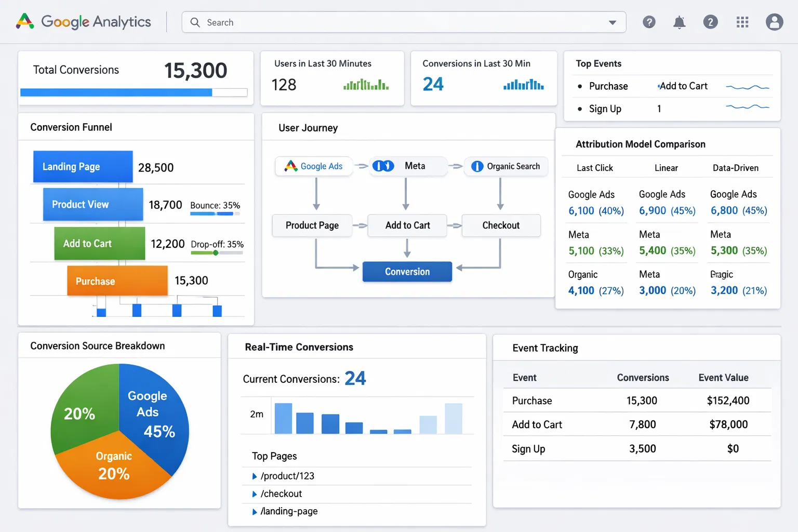Viewport: 798px width, 532px height.
Task: Click Purchase in the Top Events list
Action: coord(608,86)
